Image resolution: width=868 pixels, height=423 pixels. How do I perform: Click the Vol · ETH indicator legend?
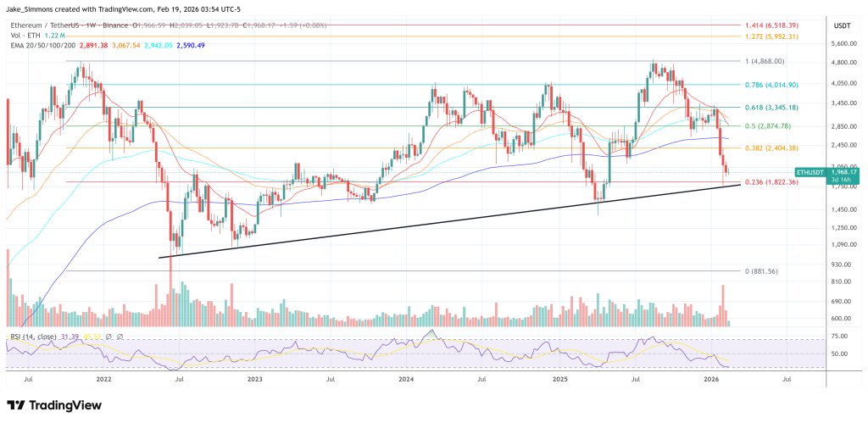(23, 36)
